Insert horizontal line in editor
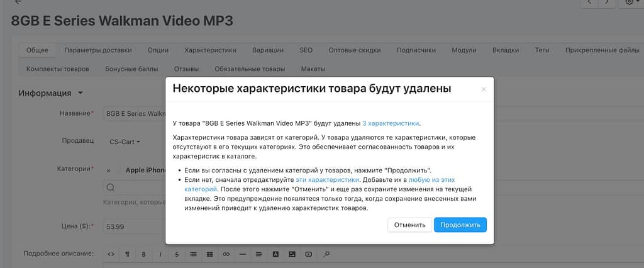The image size is (644, 268). 242,254
